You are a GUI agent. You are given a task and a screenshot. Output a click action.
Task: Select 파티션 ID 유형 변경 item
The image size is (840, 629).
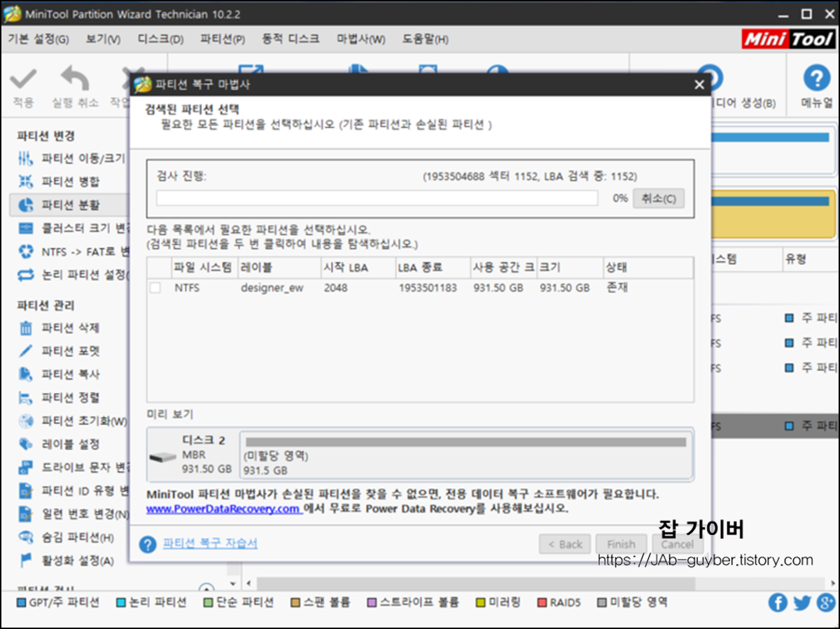click(x=73, y=490)
